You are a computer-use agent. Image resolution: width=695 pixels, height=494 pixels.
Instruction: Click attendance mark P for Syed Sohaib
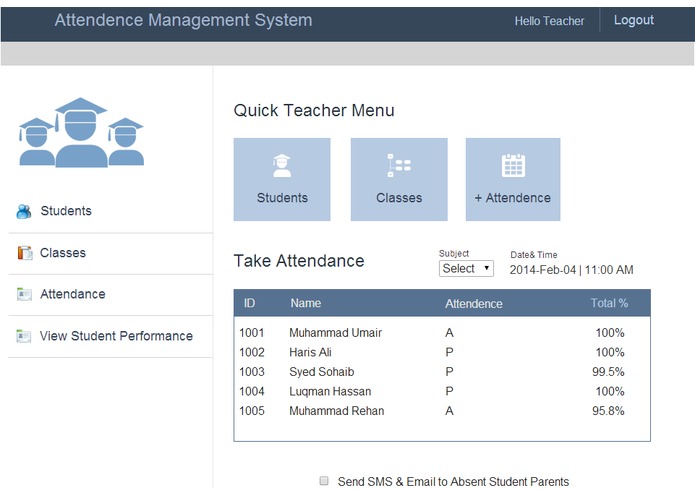(449, 372)
